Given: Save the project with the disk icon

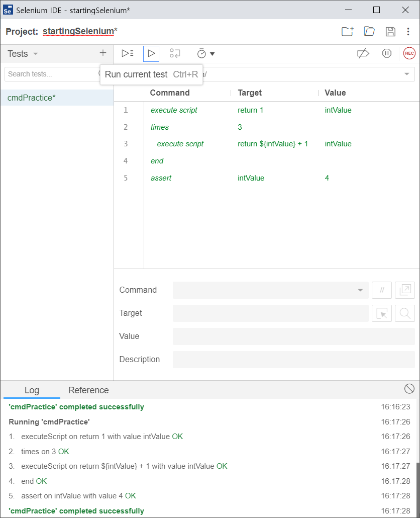Looking at the screenshot, I should click(391, 31).
